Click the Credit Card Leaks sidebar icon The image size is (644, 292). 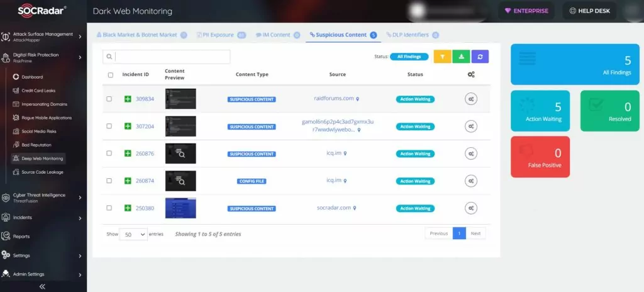point(16,91)
